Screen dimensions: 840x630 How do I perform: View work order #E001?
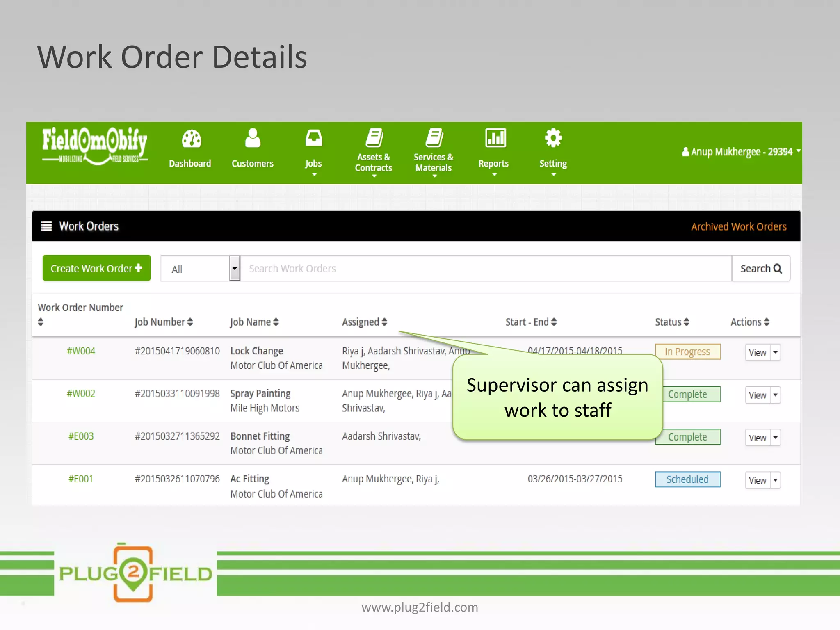758,481
